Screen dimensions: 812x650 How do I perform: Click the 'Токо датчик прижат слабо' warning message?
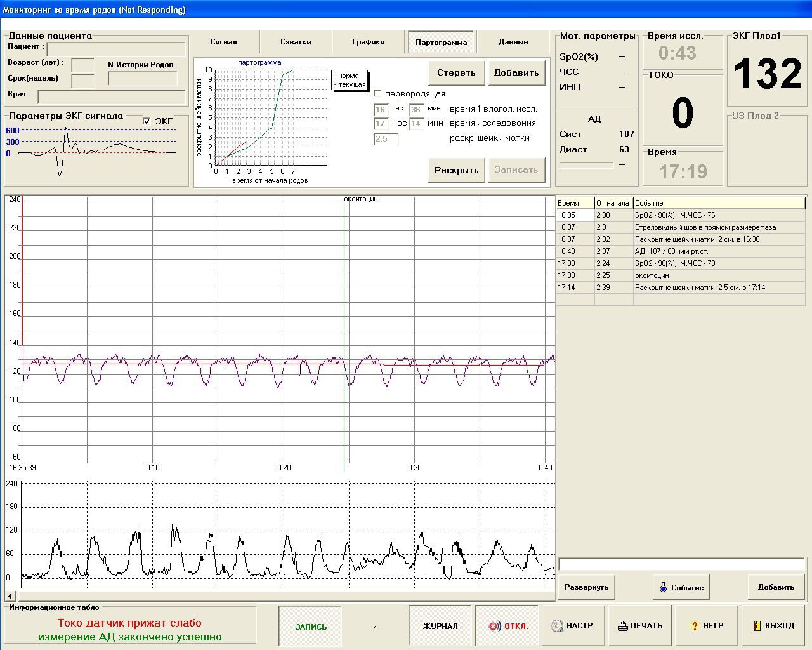(x=129, y=623)
